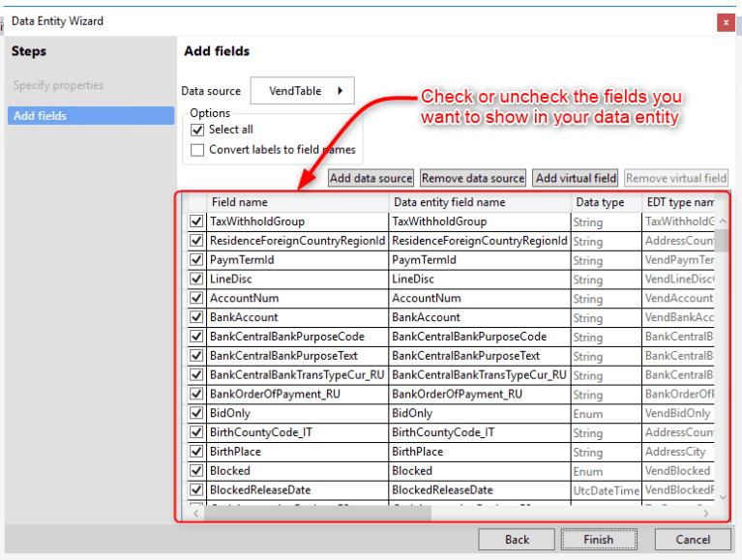Uncheck the BirthPlace field checkbox
Screen dimensions: 742x560
[196, 452]
